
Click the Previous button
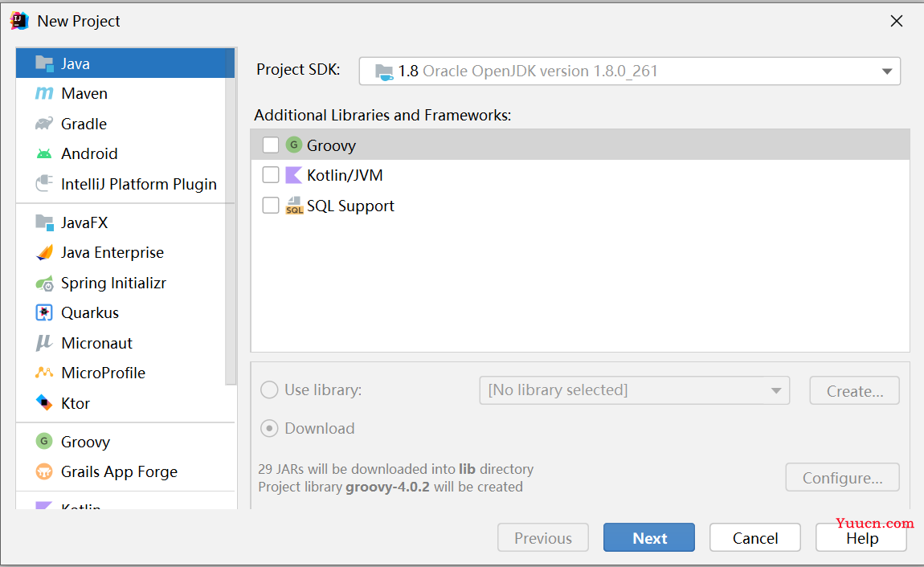coord(542,537)
